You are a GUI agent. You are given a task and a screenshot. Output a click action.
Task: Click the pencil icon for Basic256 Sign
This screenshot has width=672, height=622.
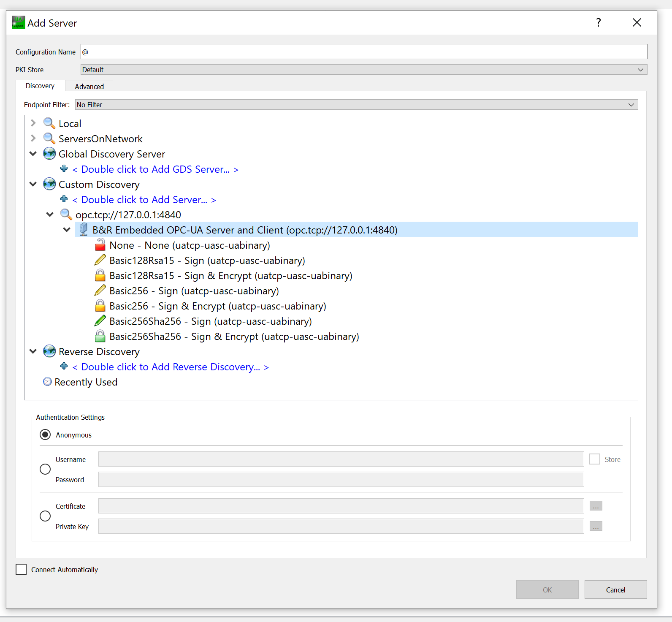[x=100, y=291]
